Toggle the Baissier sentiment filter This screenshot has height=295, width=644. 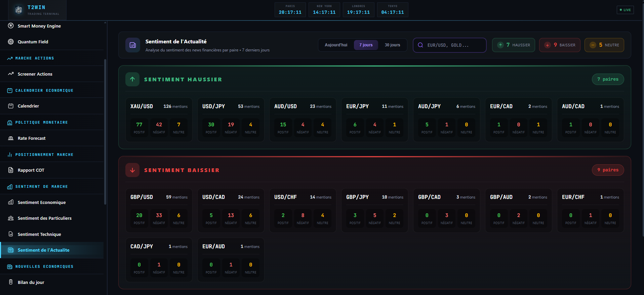(x=560, y=45)
